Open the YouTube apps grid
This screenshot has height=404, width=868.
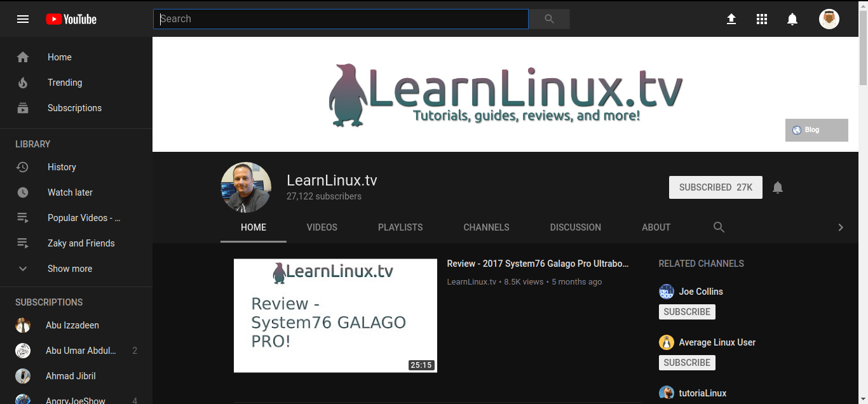click(x=762, y=19)
